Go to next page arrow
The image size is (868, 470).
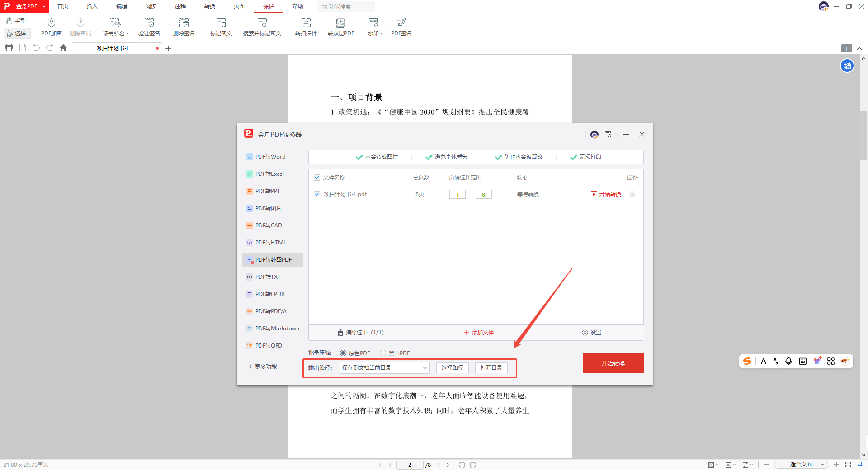coord(439,465)
